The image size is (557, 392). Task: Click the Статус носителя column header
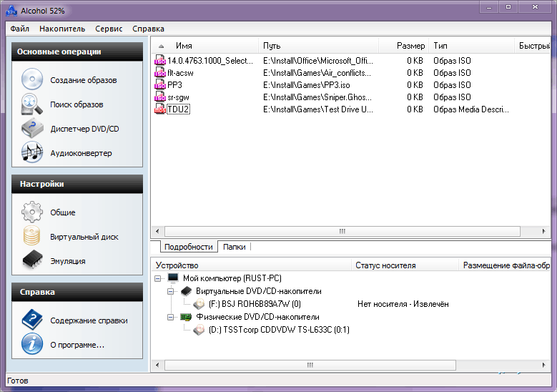pyautogui.click(x=405, y=265)
